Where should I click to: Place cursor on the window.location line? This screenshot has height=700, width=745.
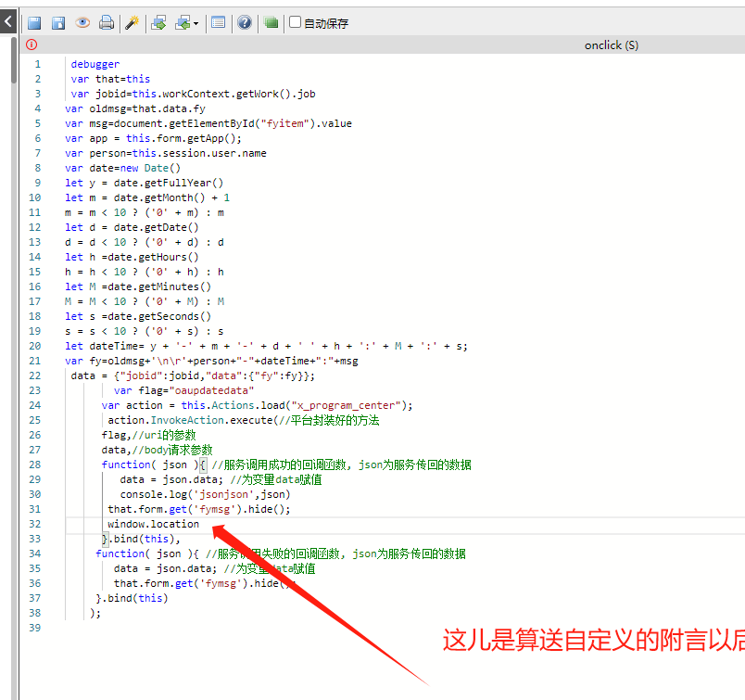(154, 524)
